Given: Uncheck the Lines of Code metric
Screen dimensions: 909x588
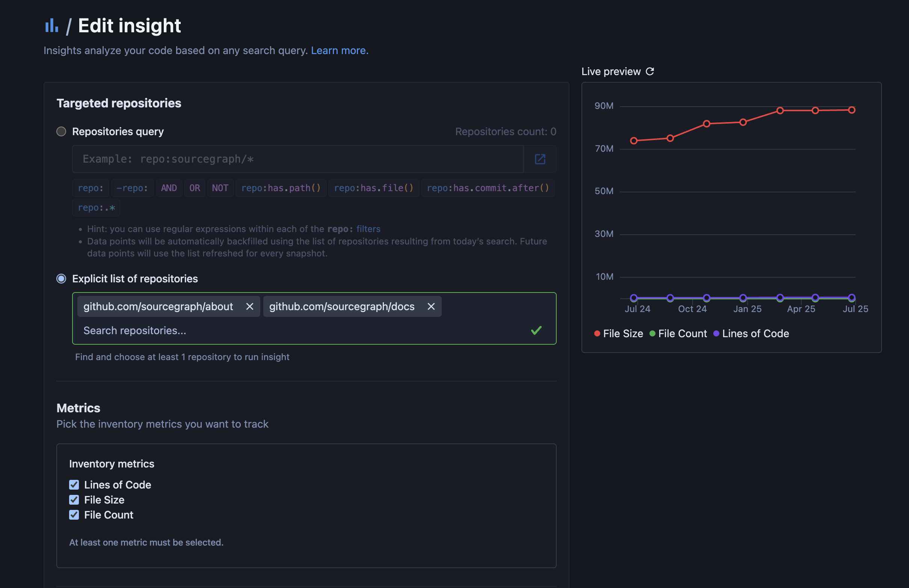Looking at the screenshot, I should tap(74, 485).
